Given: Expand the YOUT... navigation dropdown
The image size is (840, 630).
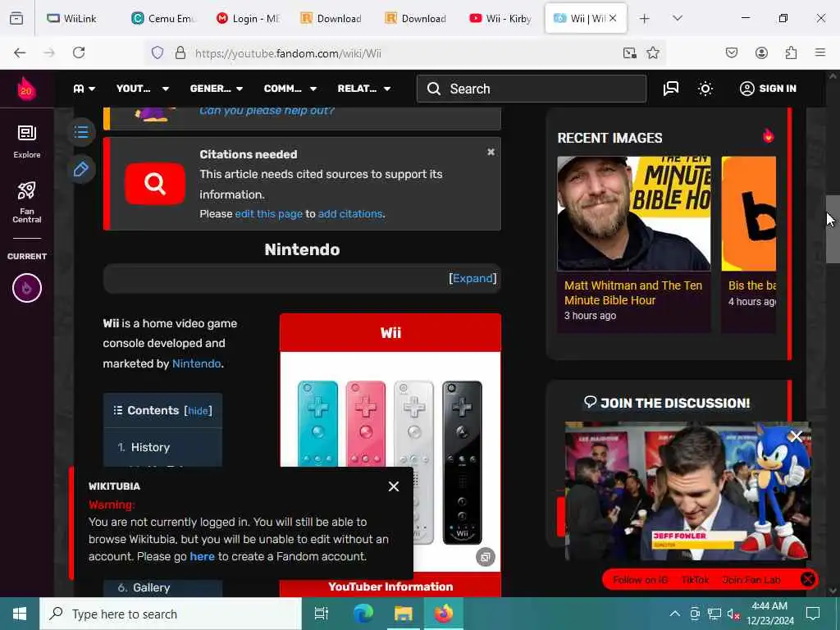Looking at the screenshot, I should [x=143, y=89].
